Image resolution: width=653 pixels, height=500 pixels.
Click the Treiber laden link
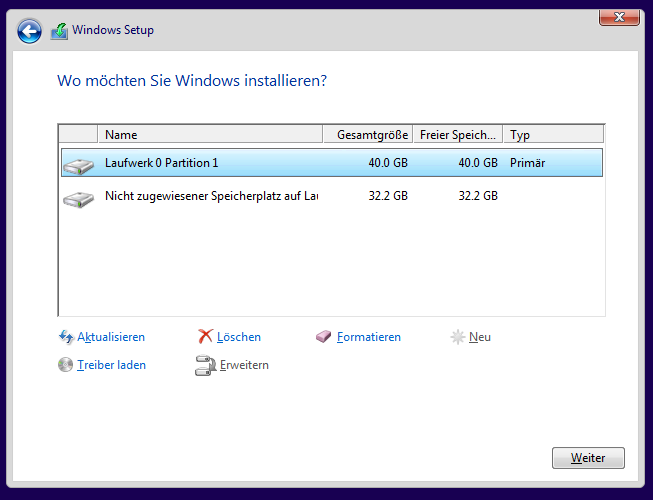[112, 365]
